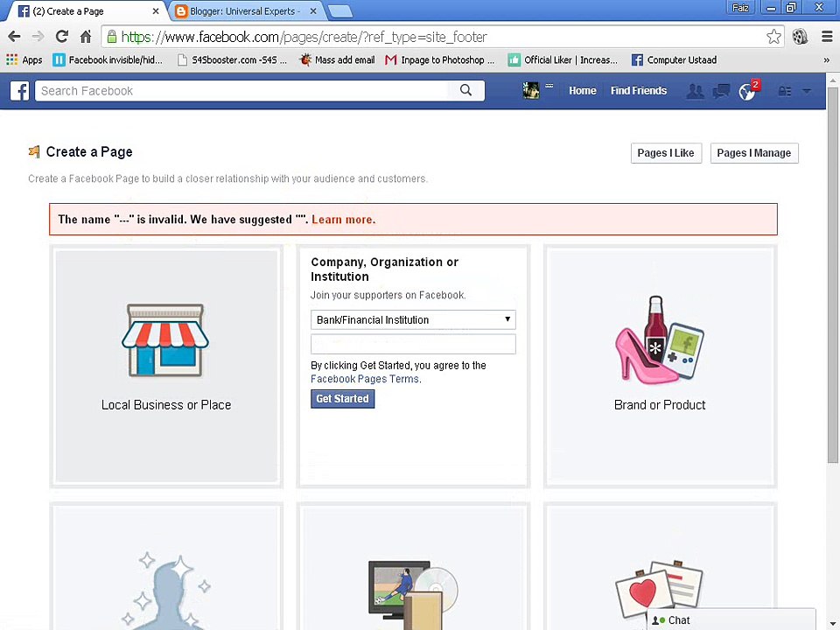Select the Local Business or Place tile
Image resolution: width=840 pixels, height=630 pixels.
pos(166,366)
